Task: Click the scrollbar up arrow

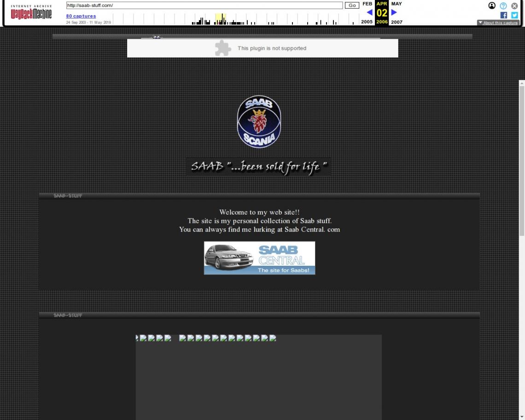Action: (x=522, y=83)
